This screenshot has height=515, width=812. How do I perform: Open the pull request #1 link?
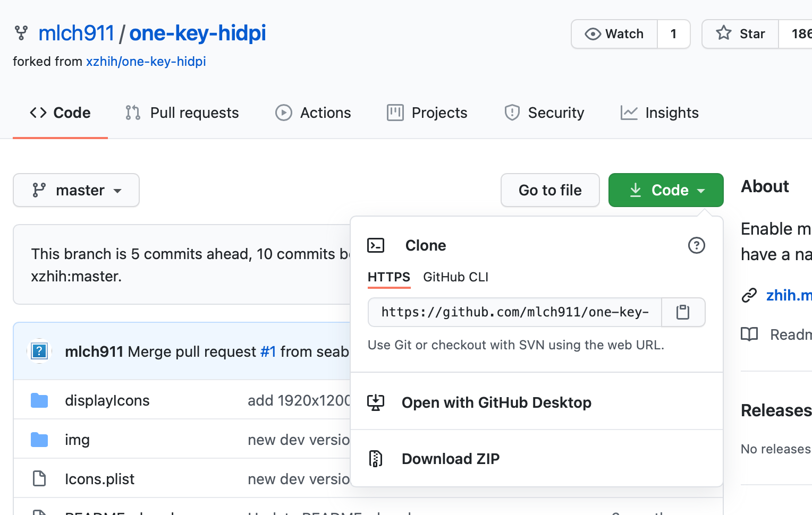click(x=268, y=351)
